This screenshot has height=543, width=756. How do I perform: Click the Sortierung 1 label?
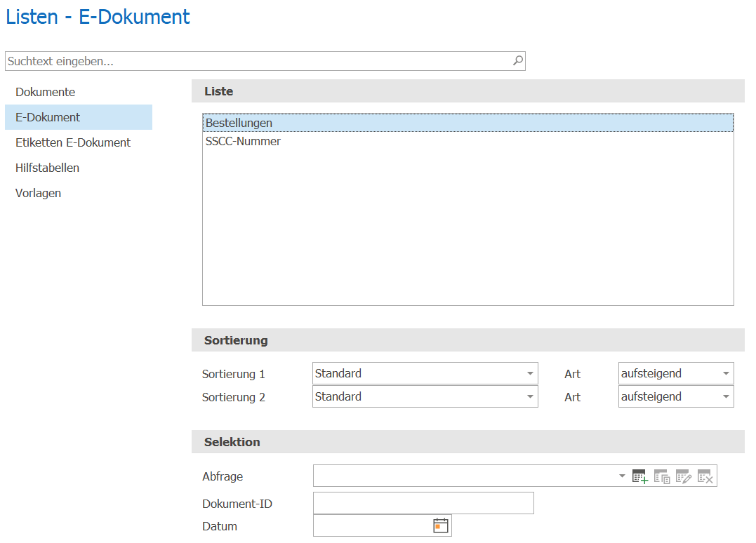click(x=233, y=375)
